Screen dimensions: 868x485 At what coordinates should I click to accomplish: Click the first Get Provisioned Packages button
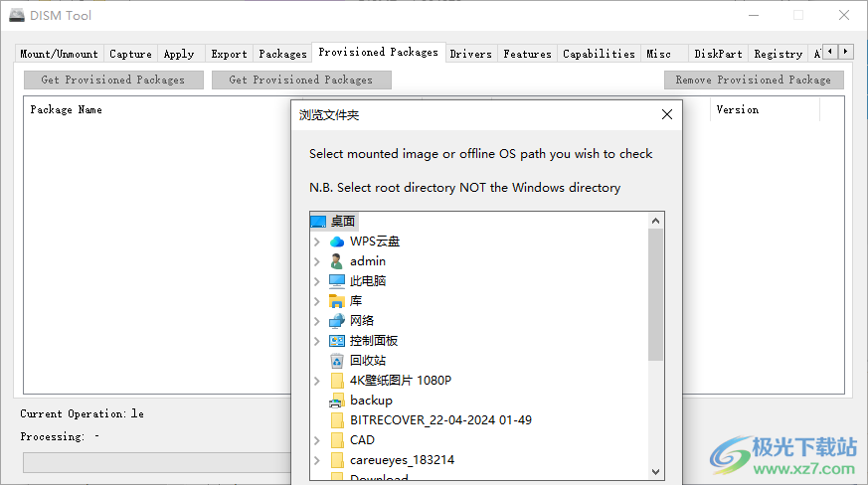pyautogui.click(x=113, y=80)
